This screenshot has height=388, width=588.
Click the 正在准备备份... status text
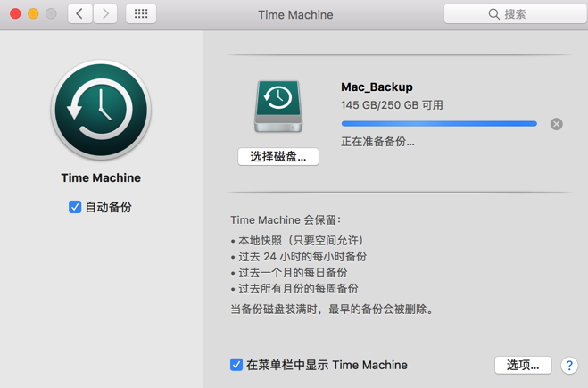coord(377,142)
